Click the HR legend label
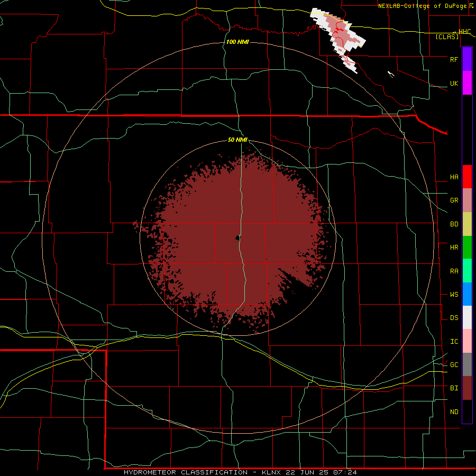 (x=454, y=248)
